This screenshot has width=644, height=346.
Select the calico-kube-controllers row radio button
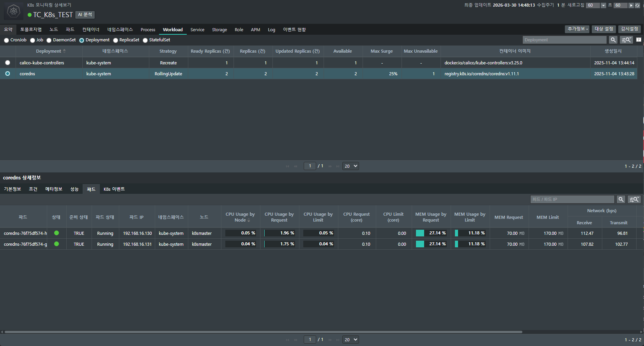pos(8,63)
